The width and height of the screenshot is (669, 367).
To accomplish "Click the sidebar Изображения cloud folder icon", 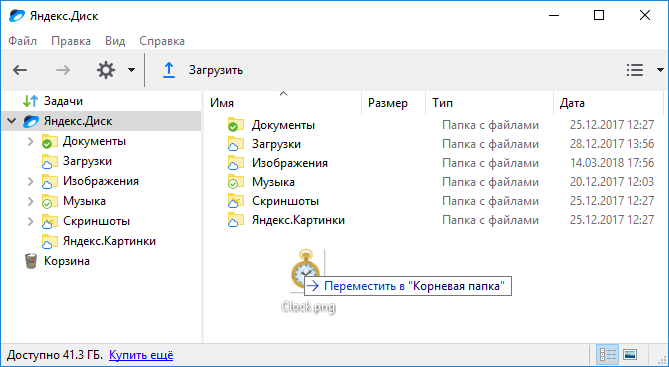I will click(x=49, y=182).
